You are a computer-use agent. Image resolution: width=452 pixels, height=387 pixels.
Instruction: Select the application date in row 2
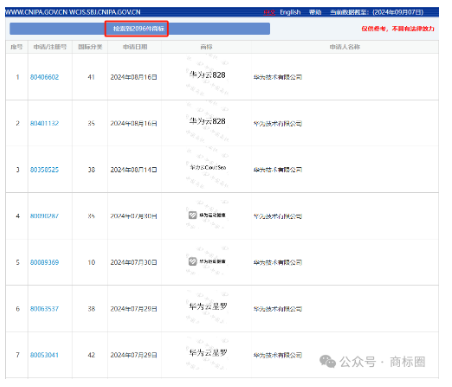(x=134, y=124)
